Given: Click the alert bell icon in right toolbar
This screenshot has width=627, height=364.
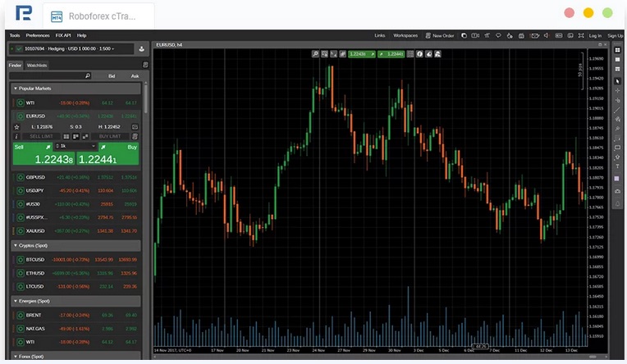Looking at the screenshot, I should click(x=617, y=204).
